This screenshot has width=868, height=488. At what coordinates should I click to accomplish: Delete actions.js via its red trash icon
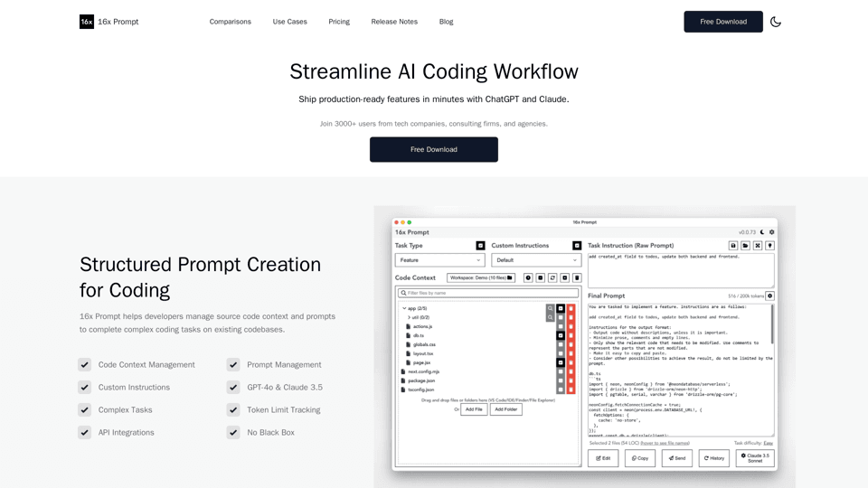tap(571, 326)
